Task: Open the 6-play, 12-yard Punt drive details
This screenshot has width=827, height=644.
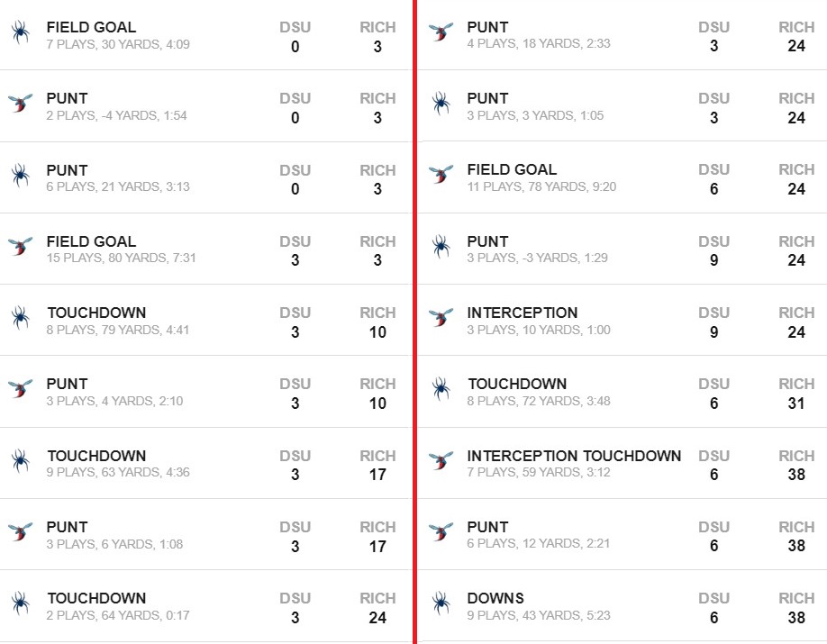Action: pos(487,527)
